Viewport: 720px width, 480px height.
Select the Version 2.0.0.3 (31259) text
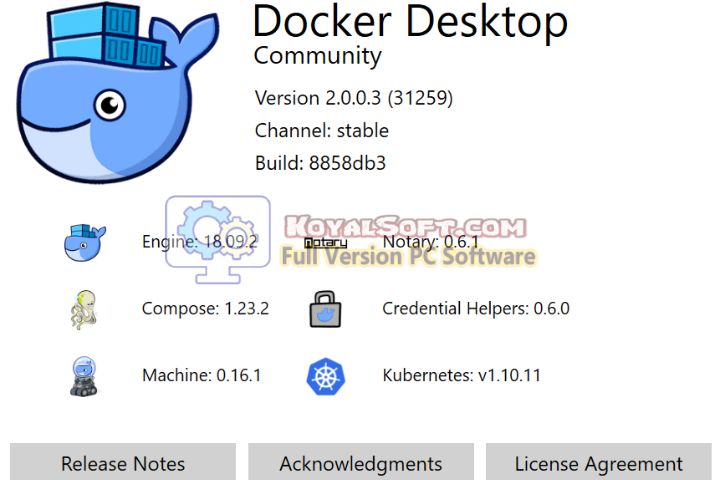pyautogui.click(x=354, y=98)
